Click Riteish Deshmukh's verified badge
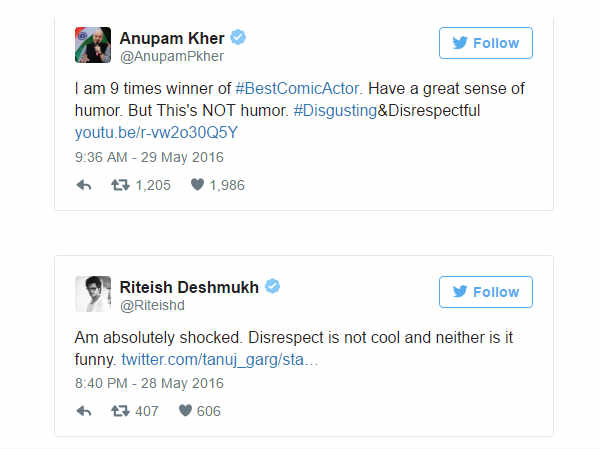The image size is (600, 450). coord(272,287)
